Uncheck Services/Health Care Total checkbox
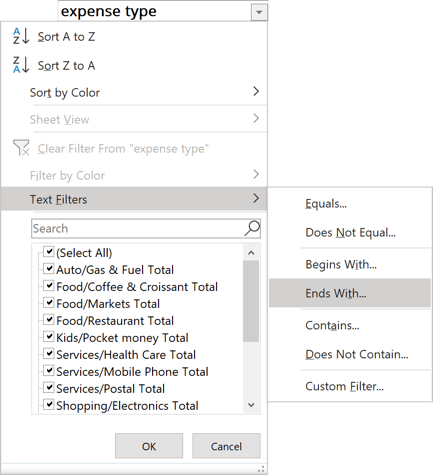Image resolution: width=433 pixels, height=475 pixels. (x=49, y=353)
